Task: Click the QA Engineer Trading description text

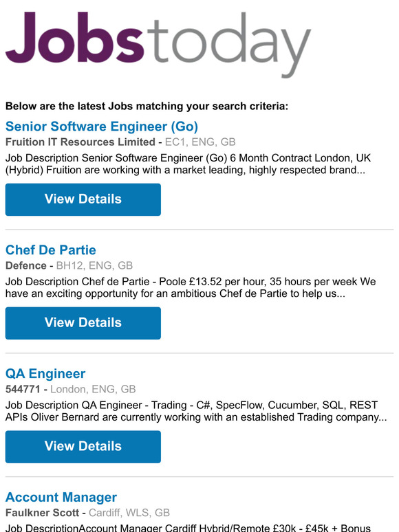Action: click(196, 411)
